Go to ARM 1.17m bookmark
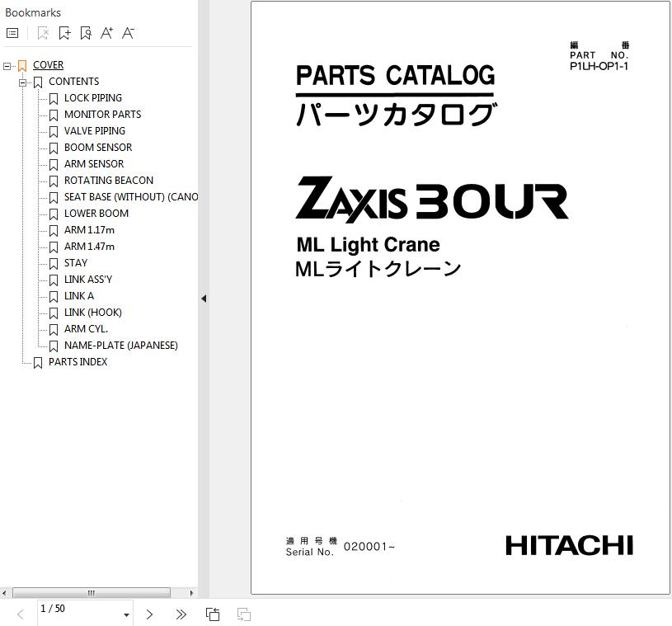This screenshot has width=672, height=626. [89, 230]
